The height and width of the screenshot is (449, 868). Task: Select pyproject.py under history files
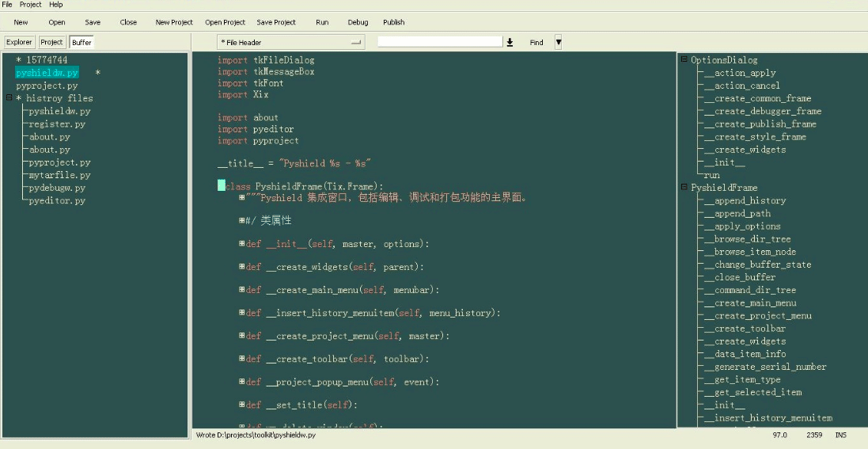(x=59, y=162)
